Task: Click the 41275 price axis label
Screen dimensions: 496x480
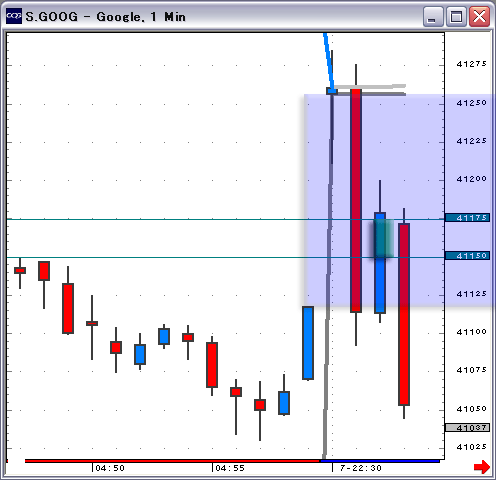Action: pyautogui.click(x=471, y=64)
